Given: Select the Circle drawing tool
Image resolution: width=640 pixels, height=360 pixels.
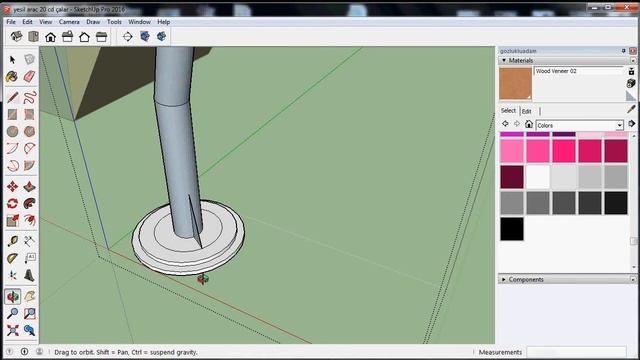Looking at the screenshot, I should pyautogui.click(x=12, y=131).
